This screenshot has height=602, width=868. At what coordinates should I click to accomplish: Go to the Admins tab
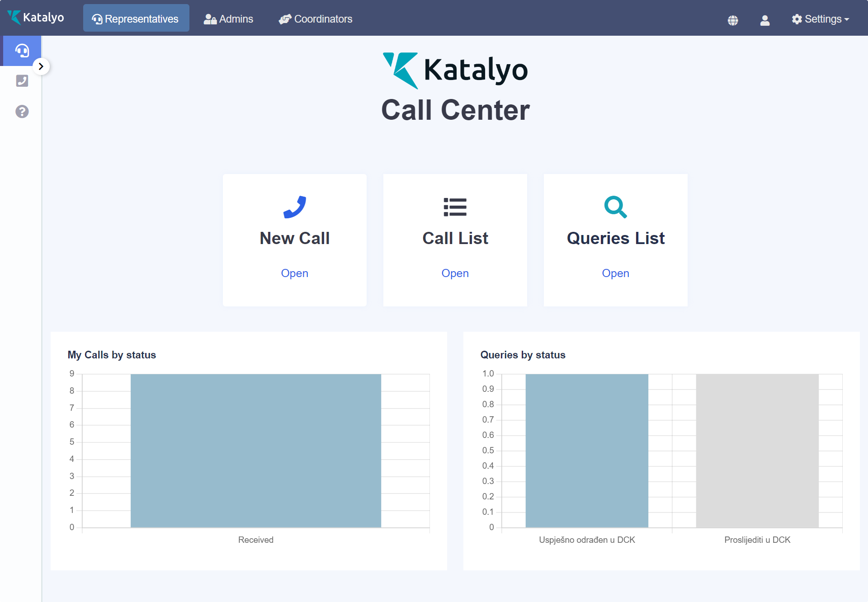point(228,19)
